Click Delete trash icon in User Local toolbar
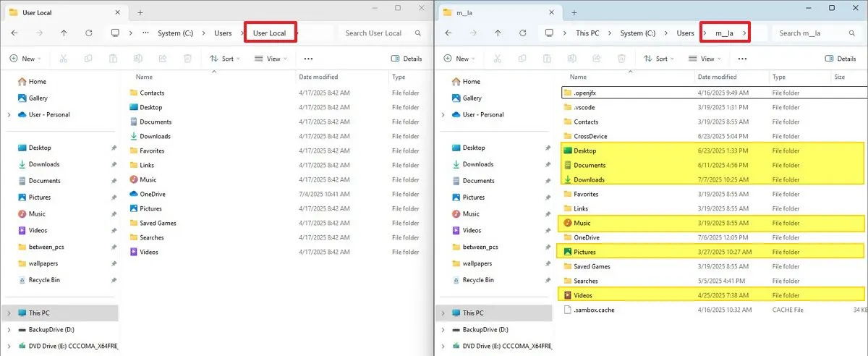Screen dimensions: 868x356 pyautogui.click(x=187, y=59)
